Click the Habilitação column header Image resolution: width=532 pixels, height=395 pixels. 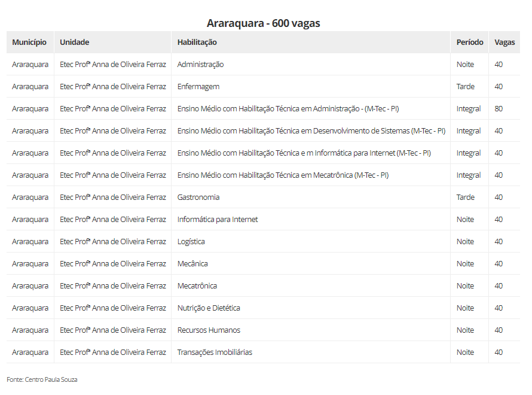pyautogui.click(x=197, y=42)
